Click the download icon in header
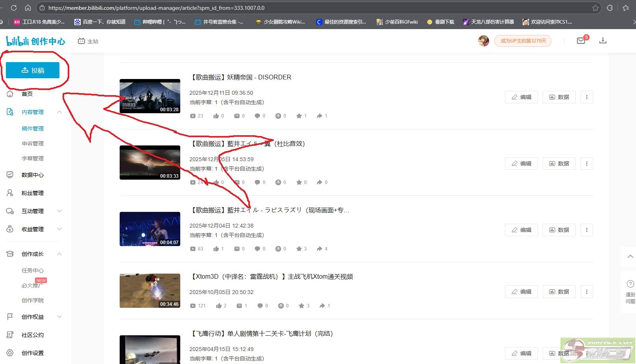 [x=603, y=40]
